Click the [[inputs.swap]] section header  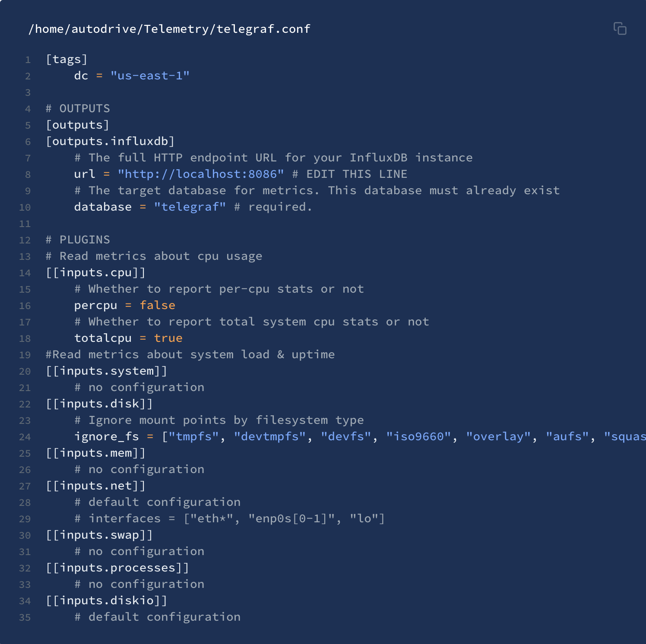click(99, 535)
